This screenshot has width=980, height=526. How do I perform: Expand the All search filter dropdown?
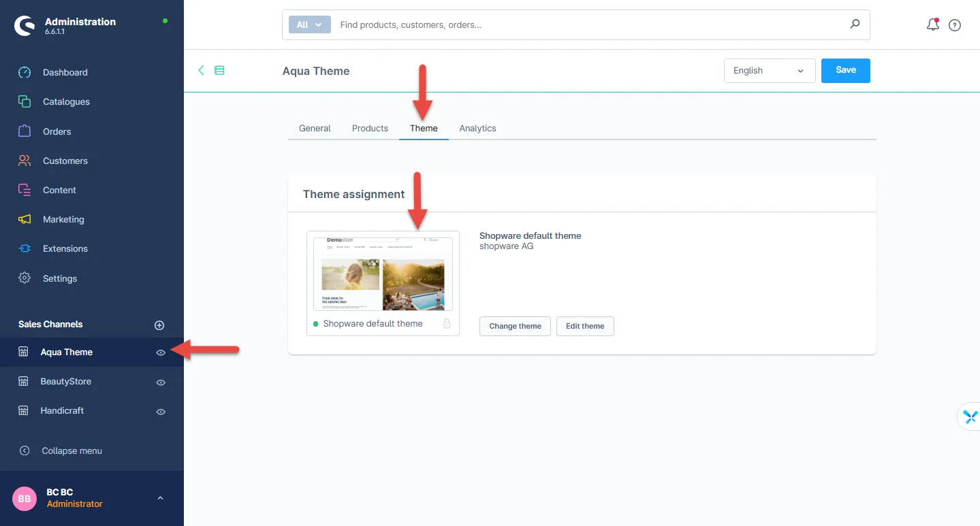click(x=309, y=24)
